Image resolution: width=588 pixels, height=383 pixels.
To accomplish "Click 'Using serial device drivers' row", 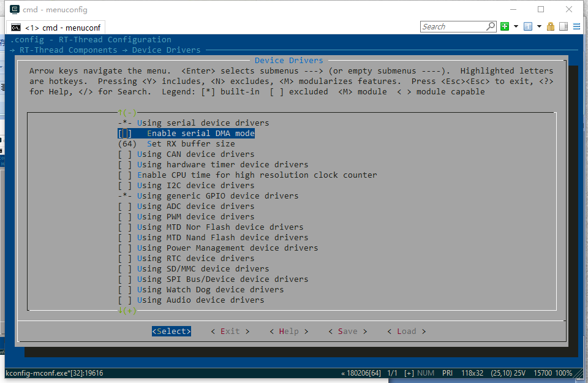I will click(194, 123).
